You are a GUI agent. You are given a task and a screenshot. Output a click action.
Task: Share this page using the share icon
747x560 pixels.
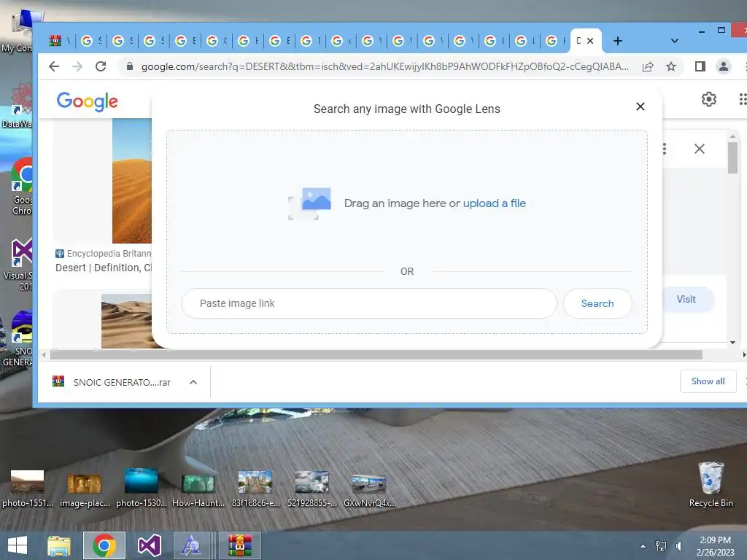pos(648,66)
